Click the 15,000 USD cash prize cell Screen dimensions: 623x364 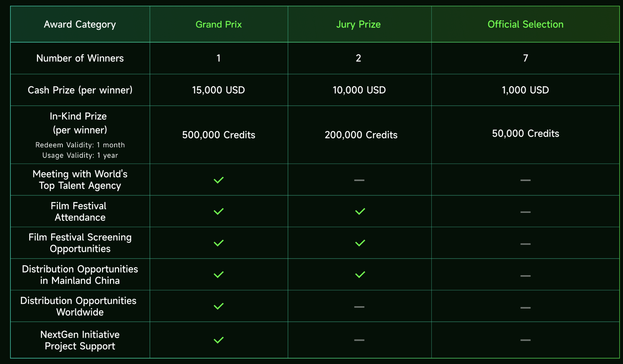[219, 90]
